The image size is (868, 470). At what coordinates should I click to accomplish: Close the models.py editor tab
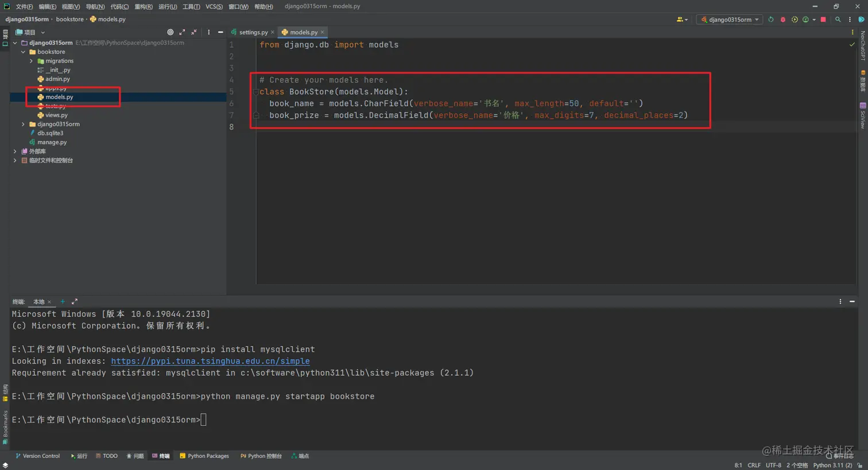(x=323, y=32)
